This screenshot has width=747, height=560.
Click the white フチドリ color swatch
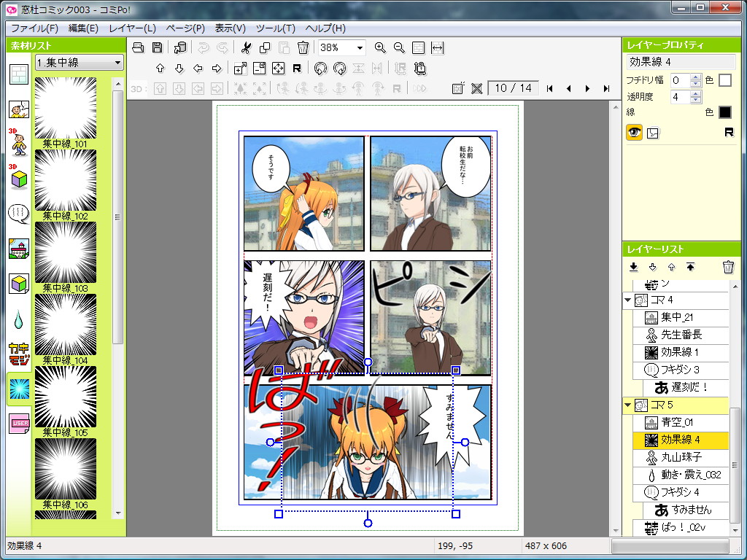[724, 80]
